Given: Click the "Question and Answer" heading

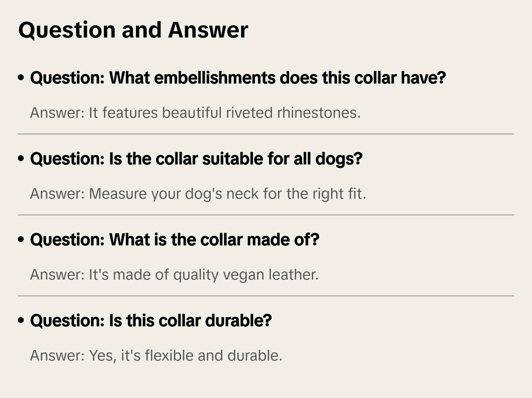Looking at the screenshot, I should click(133, 30).
